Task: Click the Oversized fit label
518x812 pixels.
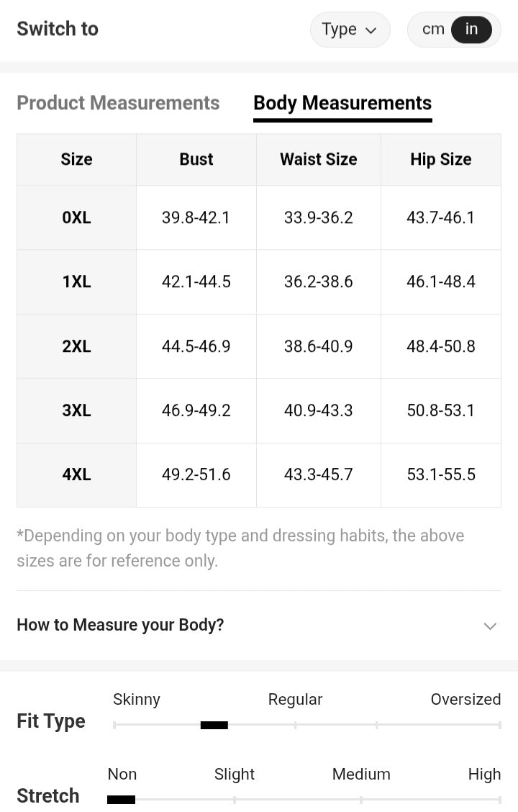Action: pyautogui.click(x=465, y=700)
